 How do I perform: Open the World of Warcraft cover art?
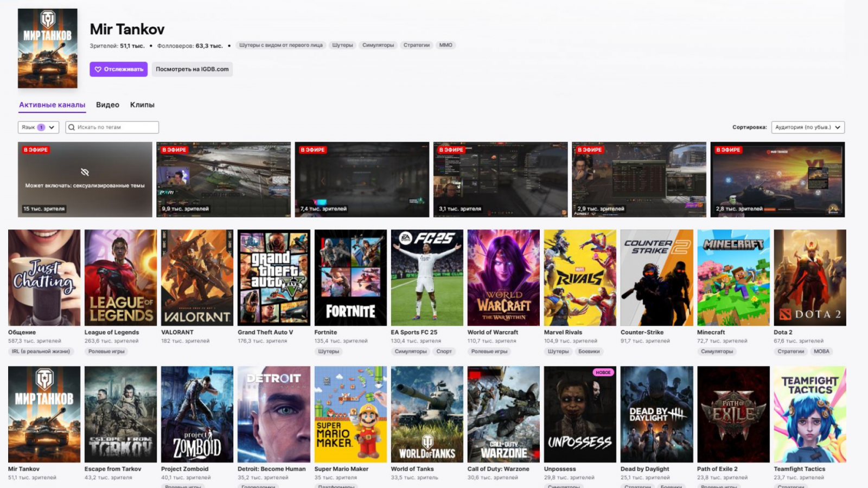pyautogui.click(x=503, y=278)
